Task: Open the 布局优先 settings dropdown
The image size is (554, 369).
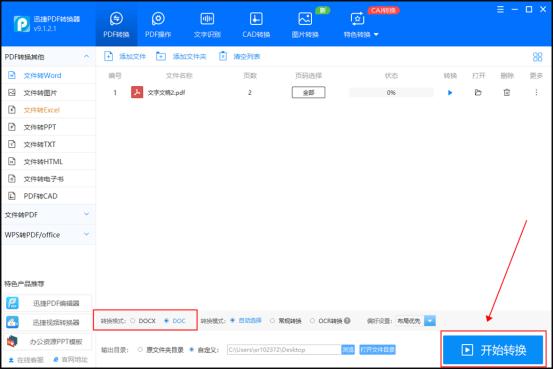Action: coord(430,321)
